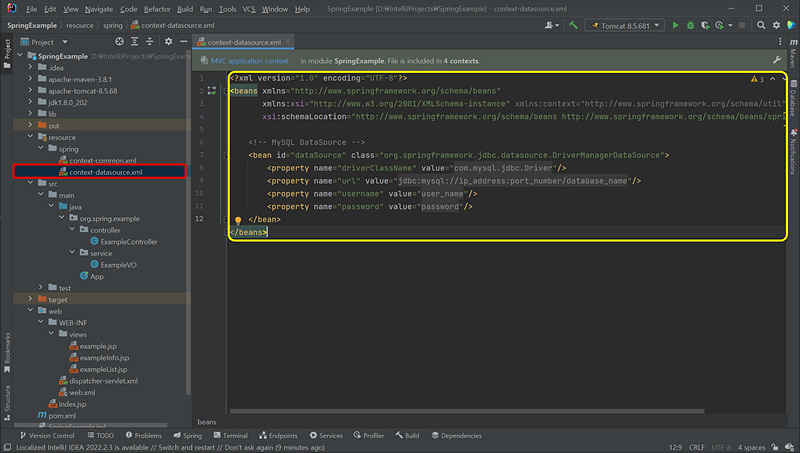Click the 12:9 cursor position in status bar
Screen dimensions: 800x453
coord(675,447)
